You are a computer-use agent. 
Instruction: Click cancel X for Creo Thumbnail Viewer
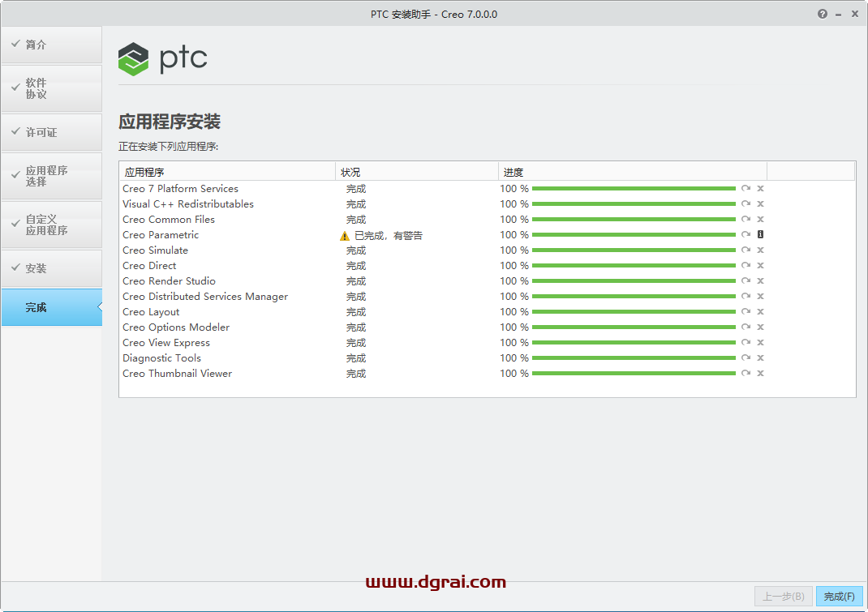[x=761, y=373]
